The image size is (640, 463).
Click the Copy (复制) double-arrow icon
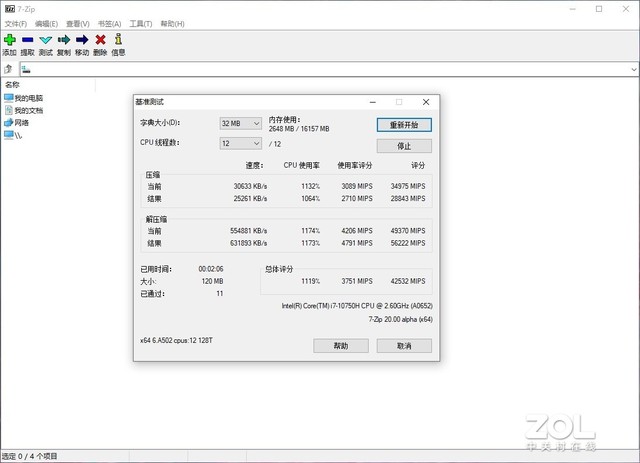[64, 40]
